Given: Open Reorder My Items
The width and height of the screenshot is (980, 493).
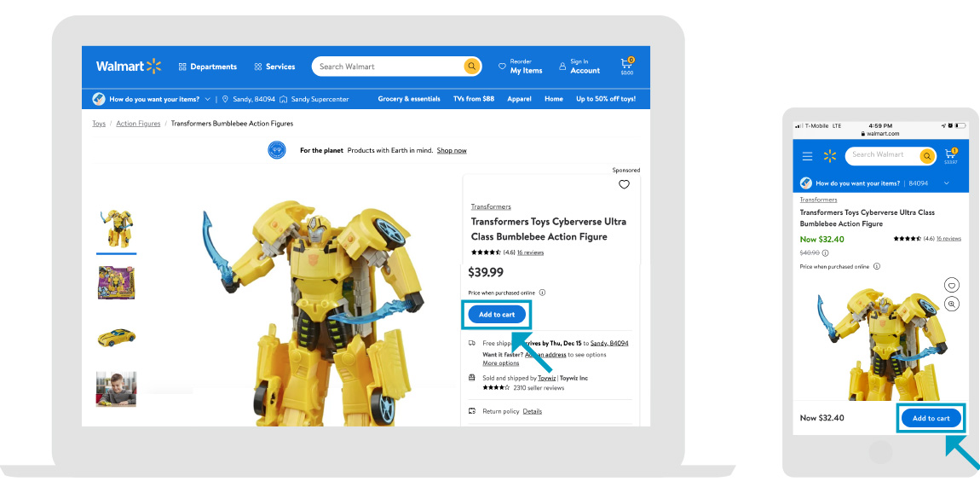Looking at the screenshot, I should 520,67.
